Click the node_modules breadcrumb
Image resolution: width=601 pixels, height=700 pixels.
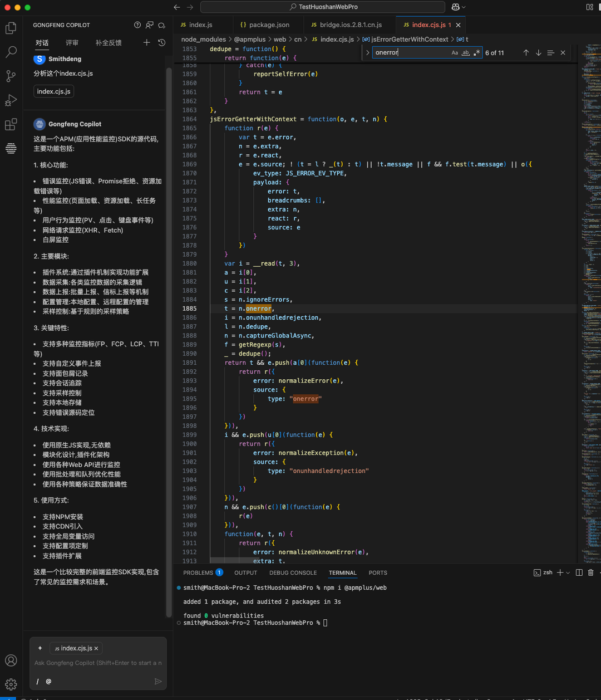[204, 40]
